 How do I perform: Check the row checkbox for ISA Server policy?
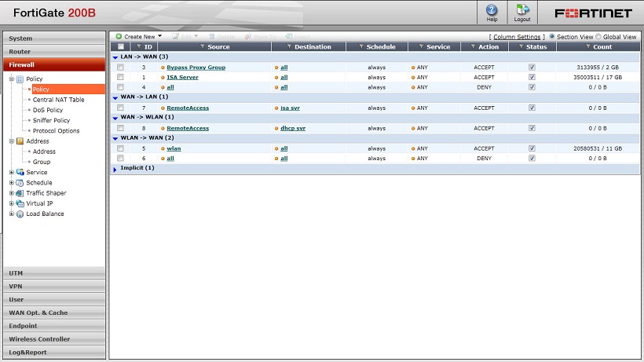[x=120, y=77]
